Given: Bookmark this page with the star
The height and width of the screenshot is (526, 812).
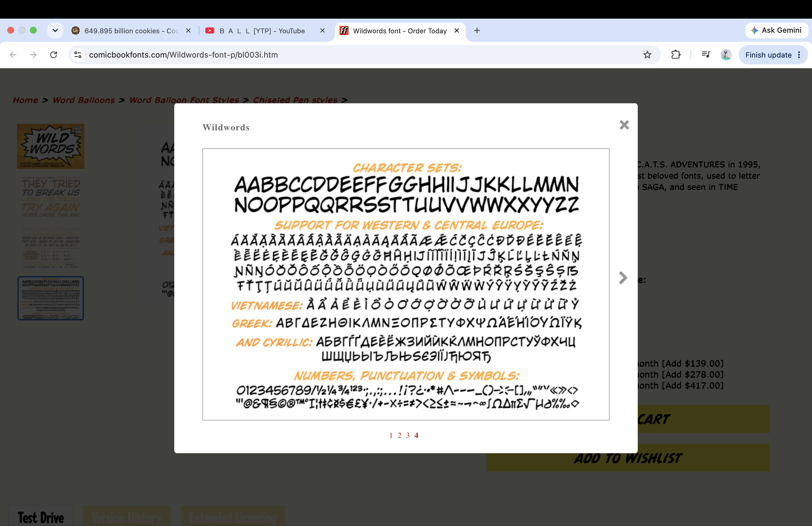Looking at the screenshot, I should (x=647, y=55).
